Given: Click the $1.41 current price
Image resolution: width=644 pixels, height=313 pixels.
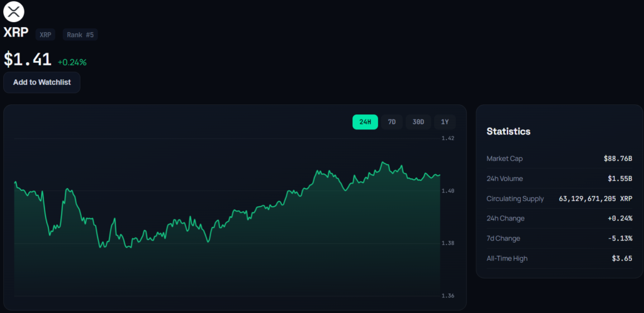Looking at the screenshot, I should pyautogui.click(x=28, y=60).
